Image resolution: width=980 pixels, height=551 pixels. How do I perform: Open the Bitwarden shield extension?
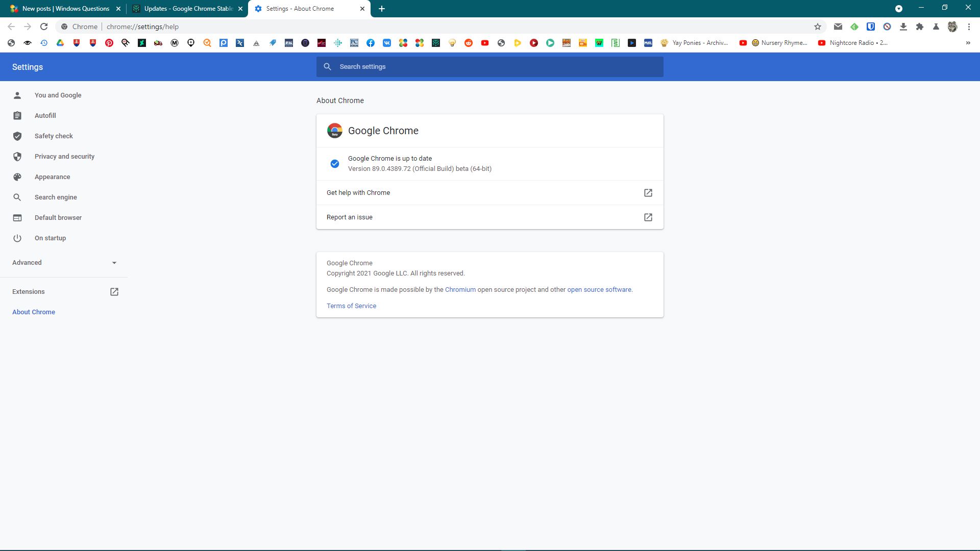pos(871,27)
